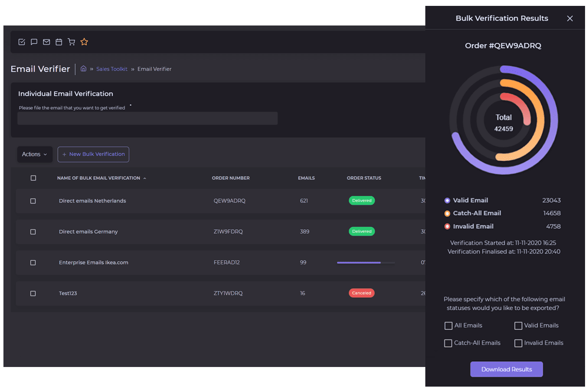588x392 pixels.
Task: Enable the Valid Emails export checkbox
Action: [518, 326]
